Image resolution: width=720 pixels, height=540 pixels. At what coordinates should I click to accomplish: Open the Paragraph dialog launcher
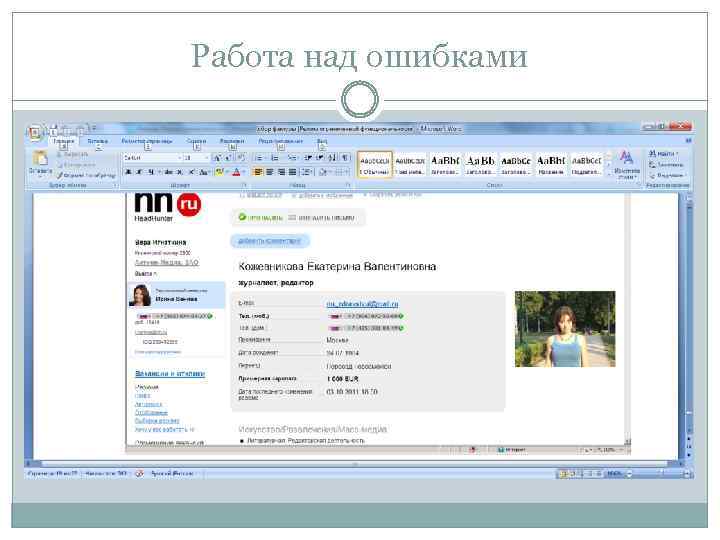(348, 185)
